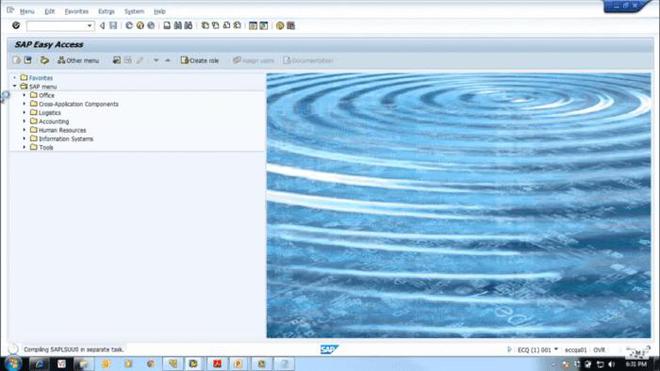The image size is (660, 371).
Task: Click the Assign users button
Action: (x=253, y=60)
